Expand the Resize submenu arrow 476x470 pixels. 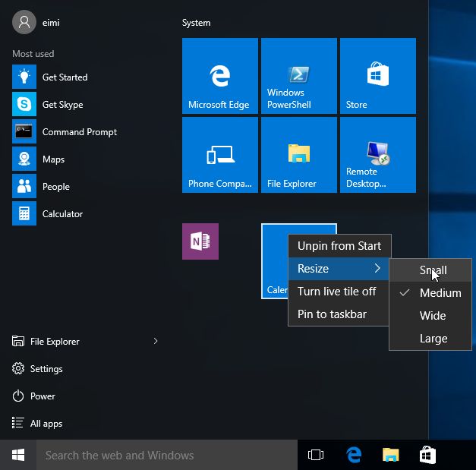(x=377, y=268)
